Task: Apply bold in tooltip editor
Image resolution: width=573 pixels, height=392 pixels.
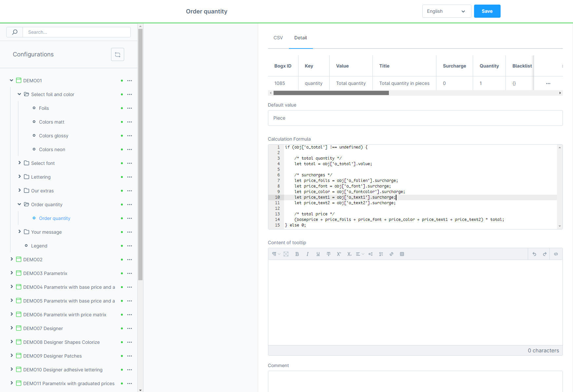Action: tap(297, 254)
